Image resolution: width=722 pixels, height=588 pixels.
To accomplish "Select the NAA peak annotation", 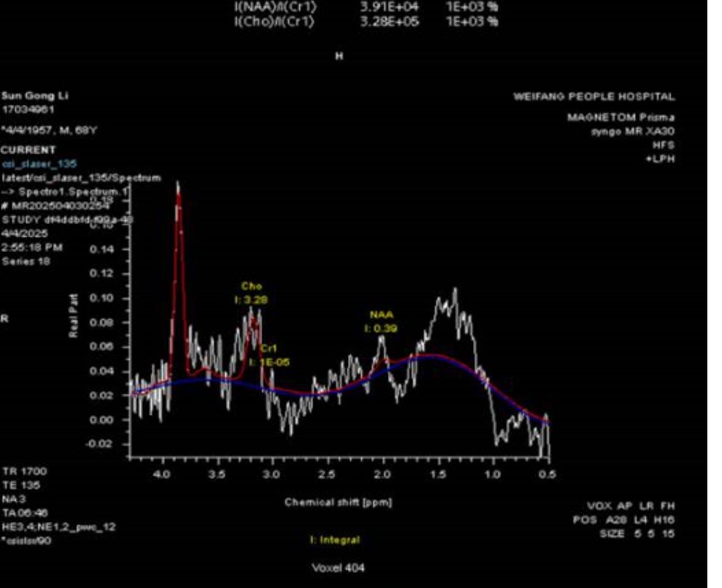I will [x=381, y=315].
